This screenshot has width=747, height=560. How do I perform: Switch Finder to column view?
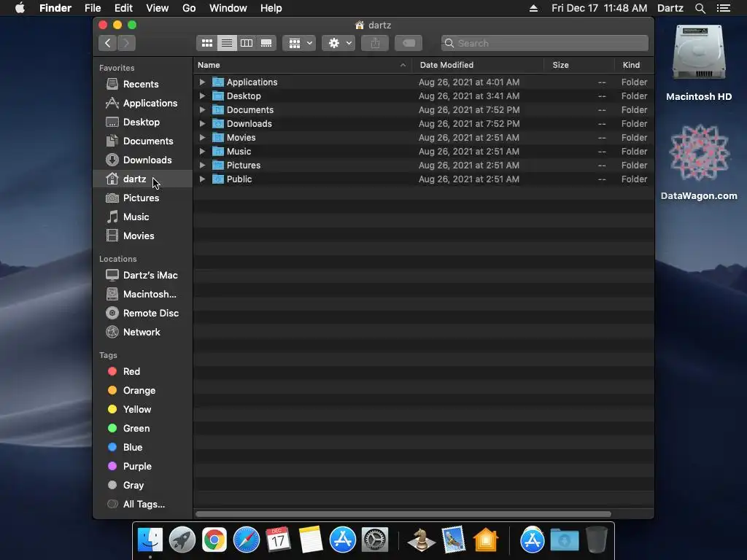247,43
